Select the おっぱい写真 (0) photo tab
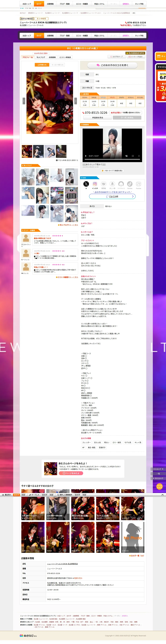This screenshot has width=166, height=644. 57,65
